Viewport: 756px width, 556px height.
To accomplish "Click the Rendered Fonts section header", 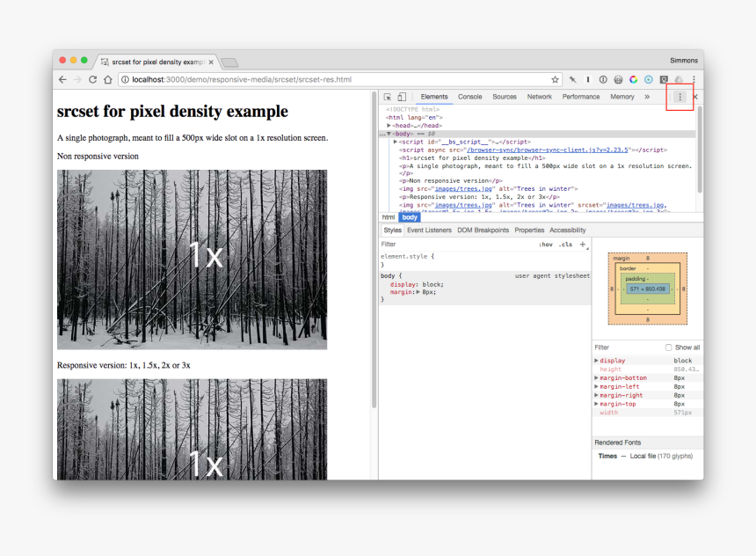I will click(x=648, y=443).
